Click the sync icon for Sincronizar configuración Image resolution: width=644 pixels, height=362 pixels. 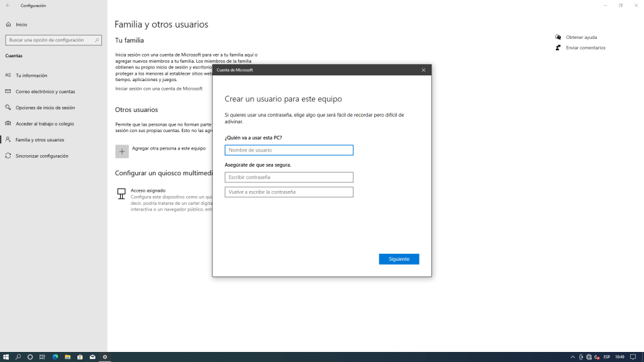[x=8, y=156]
